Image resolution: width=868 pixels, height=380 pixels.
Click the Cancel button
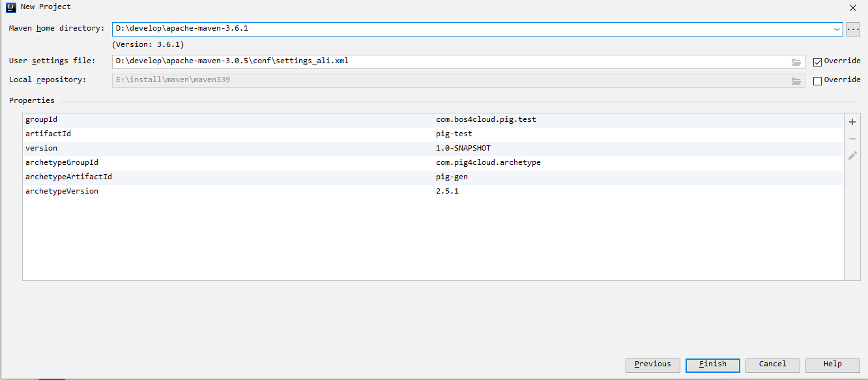coord(773,365)
